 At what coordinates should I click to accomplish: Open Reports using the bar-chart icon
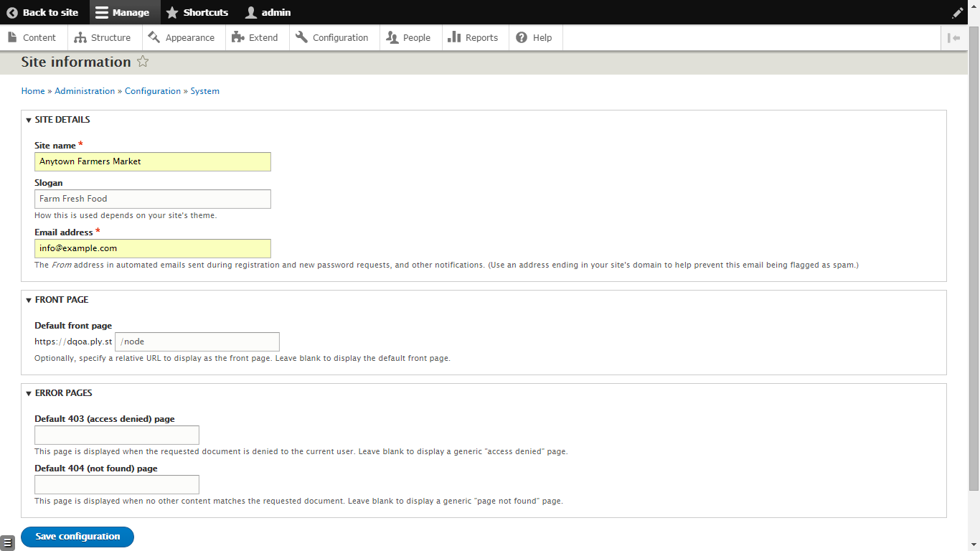click(x=453, y=37)
